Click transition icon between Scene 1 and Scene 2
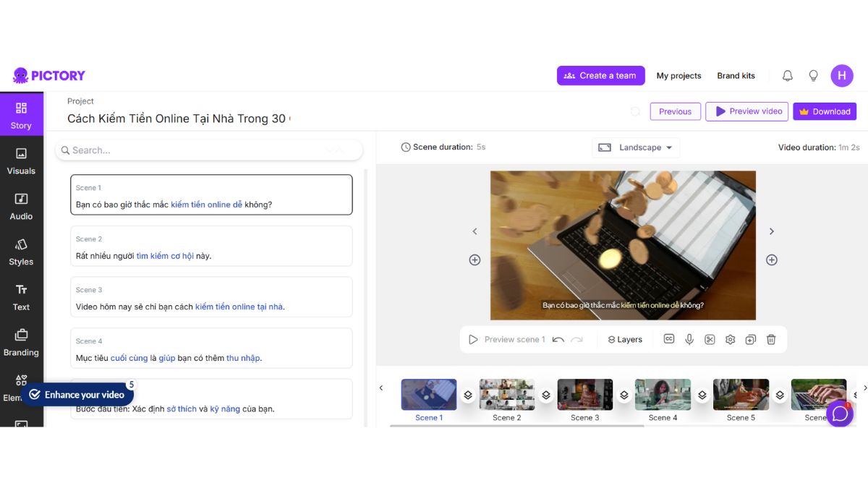Viewport: 868px width, 488px height. click(x=468, y=395)
